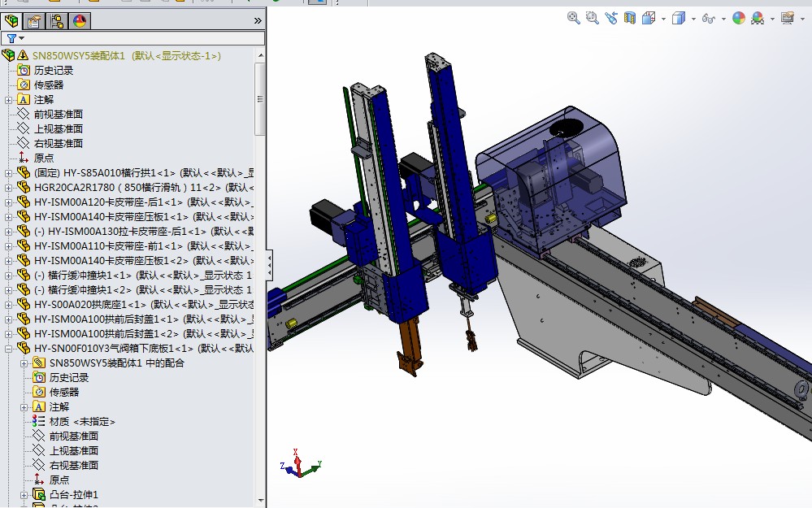Expand the SN850WSY5装配体1 中的配合 node

click(x=24, y=363)
